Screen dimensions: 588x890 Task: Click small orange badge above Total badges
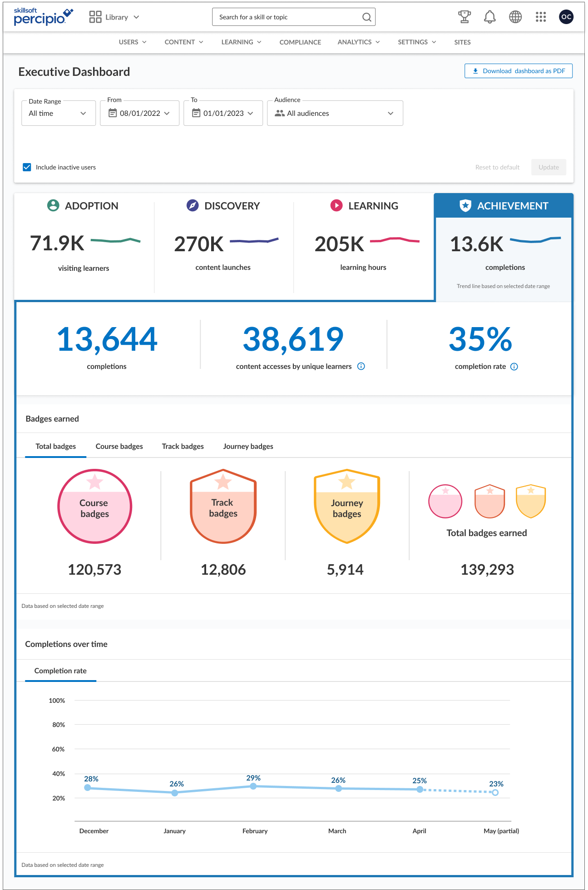(489, 501)
